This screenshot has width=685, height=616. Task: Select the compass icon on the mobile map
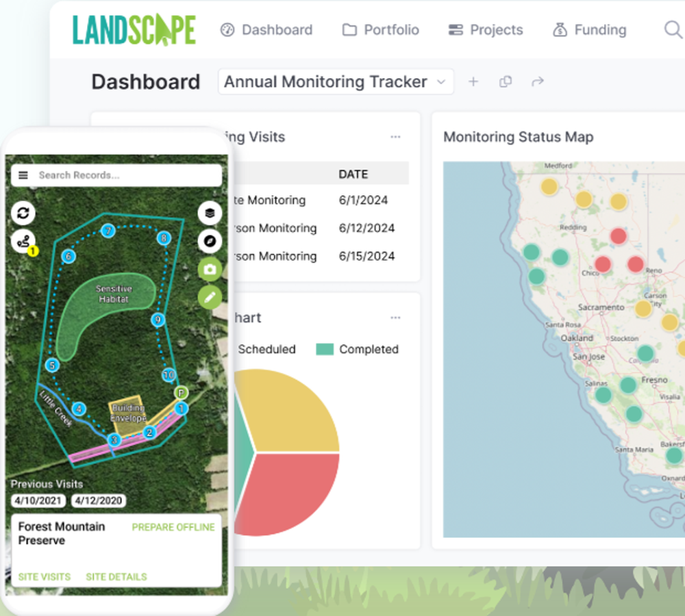pos(210,241)
